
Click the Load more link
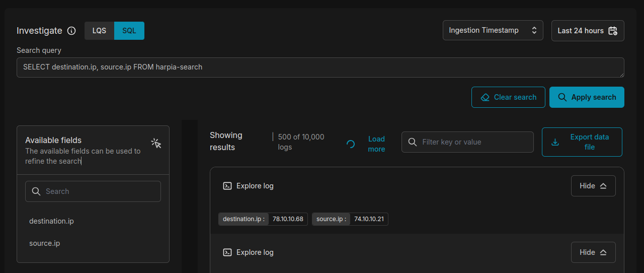click(376, 144)
